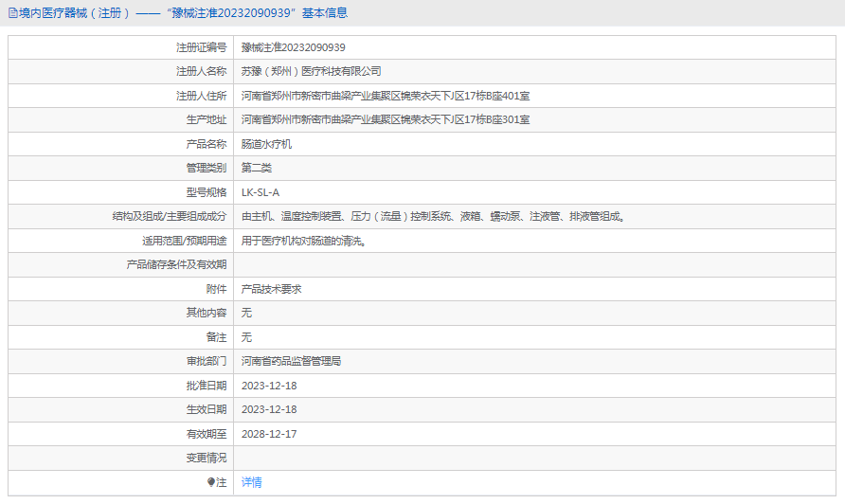Click the 生效日期 label
The width and height of the screenshot is (845, 504).
207,409
